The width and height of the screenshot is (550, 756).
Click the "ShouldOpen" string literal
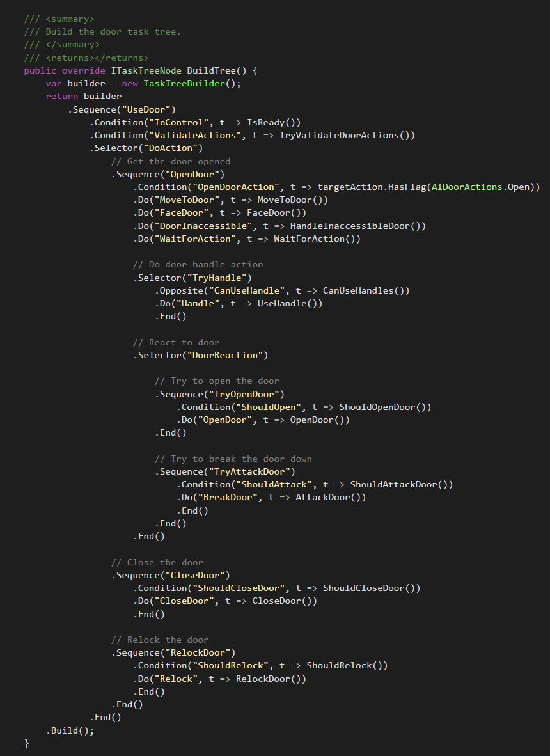[268, 407]
